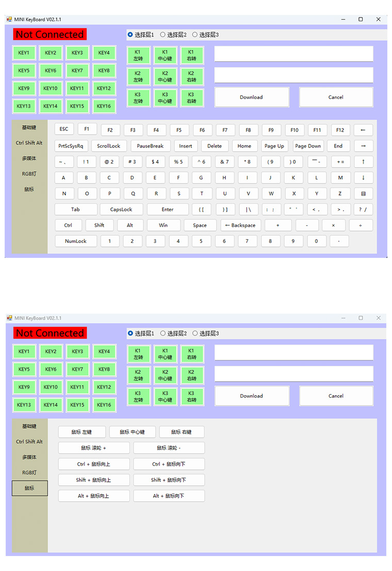Viewport: 392px width, 571px height.
Task: Click the PrtScSysRq key button
Action: click(71, 145)
